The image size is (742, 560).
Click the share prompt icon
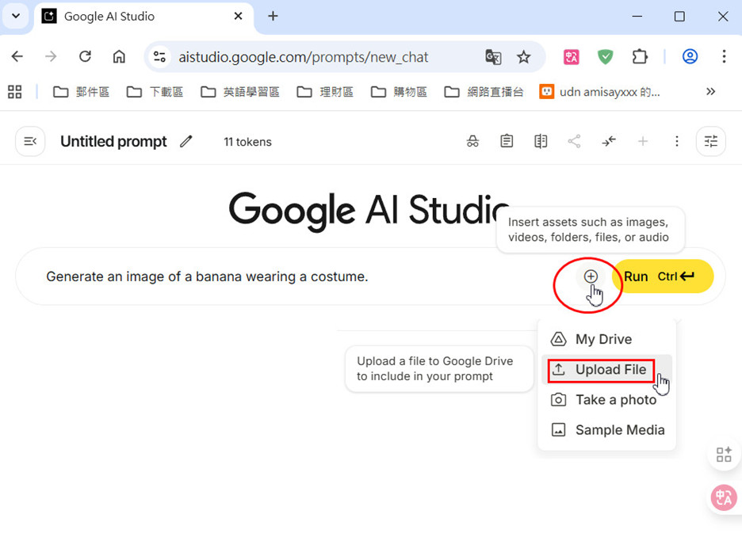coord(575,141)
